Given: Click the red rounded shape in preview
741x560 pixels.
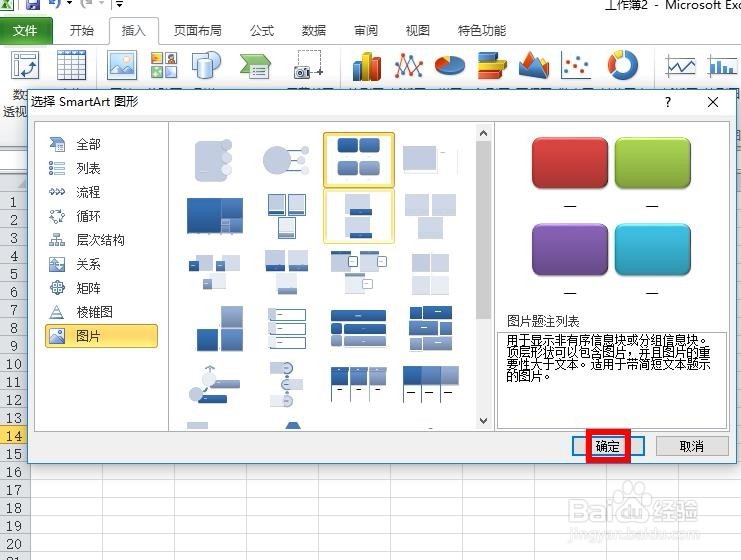Looking at the screenshot, I should coord(569,163).
